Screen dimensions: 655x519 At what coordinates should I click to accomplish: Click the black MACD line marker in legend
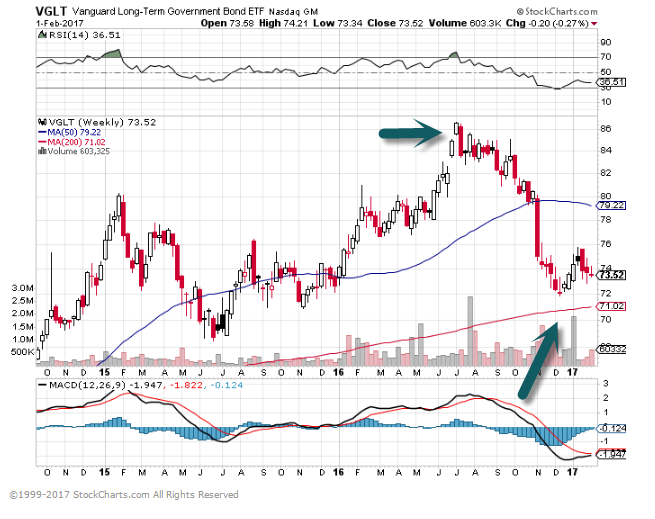point(42,385)
